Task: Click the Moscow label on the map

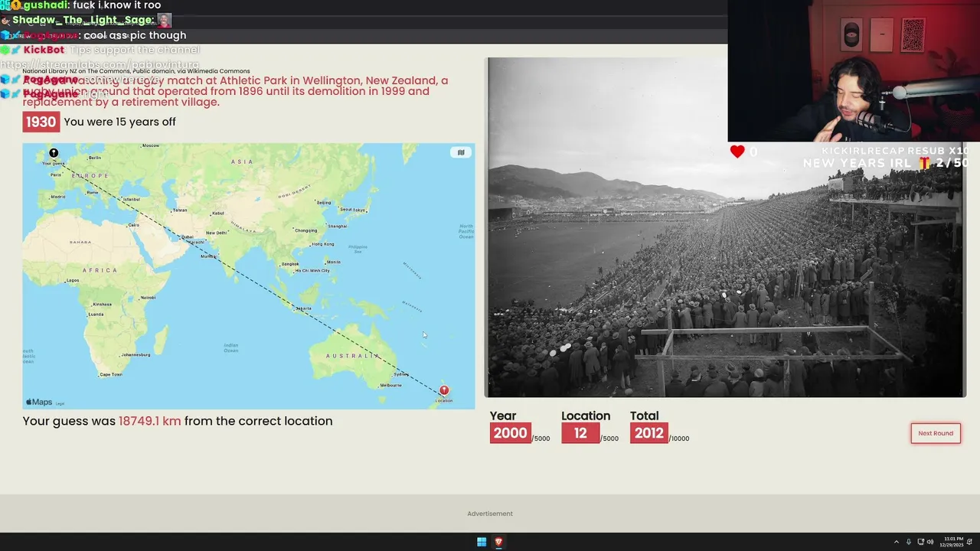Action: point(151,145)
